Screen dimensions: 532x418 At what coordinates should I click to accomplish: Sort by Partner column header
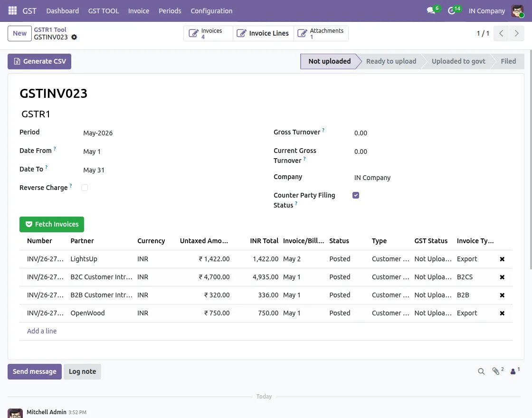(82, 241)
